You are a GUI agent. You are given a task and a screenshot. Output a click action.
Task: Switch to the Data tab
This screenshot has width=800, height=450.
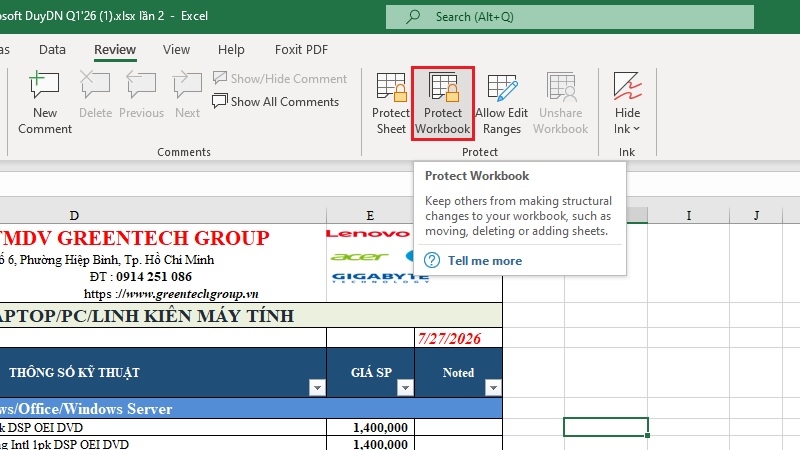click(x=52, y=49)
